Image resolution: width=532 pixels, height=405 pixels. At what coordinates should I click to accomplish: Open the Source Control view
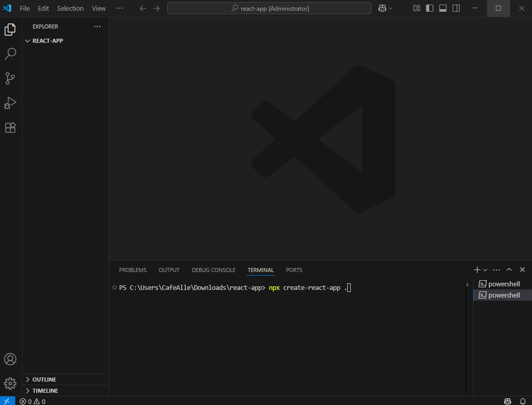[10, 78]
